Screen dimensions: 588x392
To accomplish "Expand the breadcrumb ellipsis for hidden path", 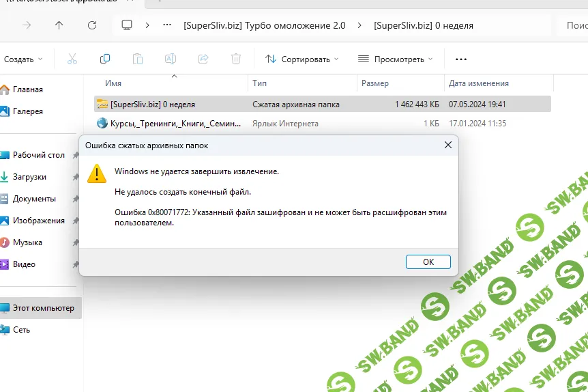I will (167, 25).
